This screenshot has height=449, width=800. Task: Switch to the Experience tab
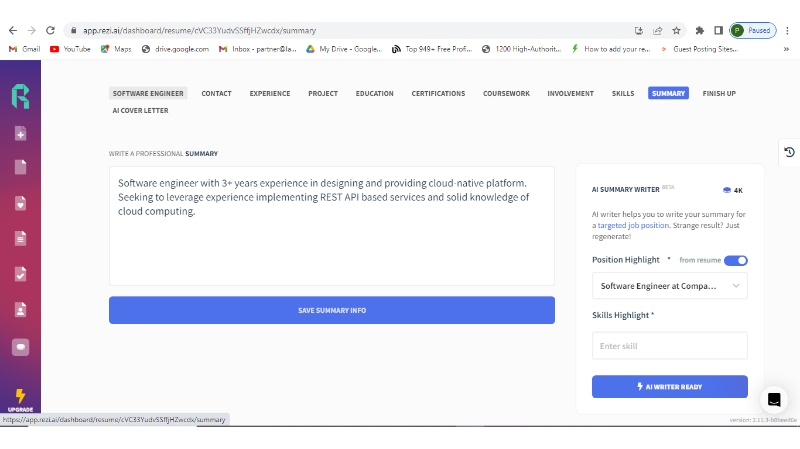(270, 93)
